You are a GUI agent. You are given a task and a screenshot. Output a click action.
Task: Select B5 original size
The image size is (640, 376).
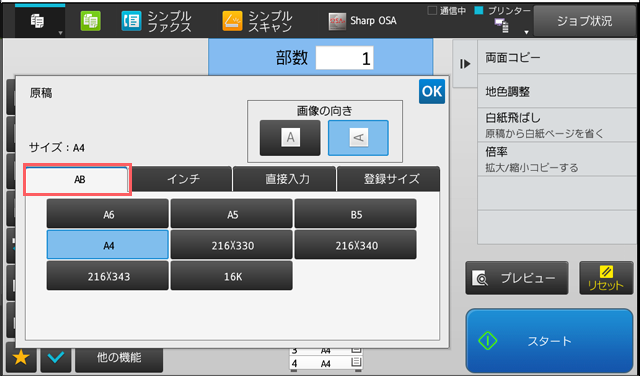click(x=356, y=214)
